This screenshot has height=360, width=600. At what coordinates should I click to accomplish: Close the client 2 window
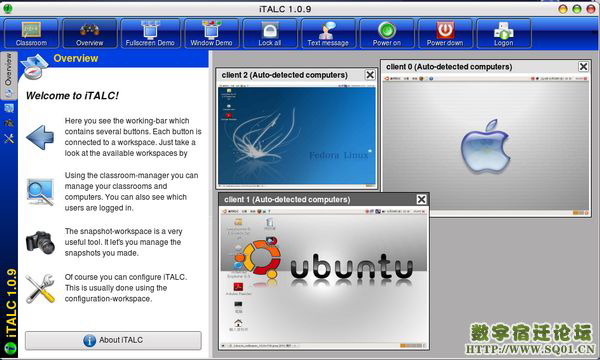(370, 75)
